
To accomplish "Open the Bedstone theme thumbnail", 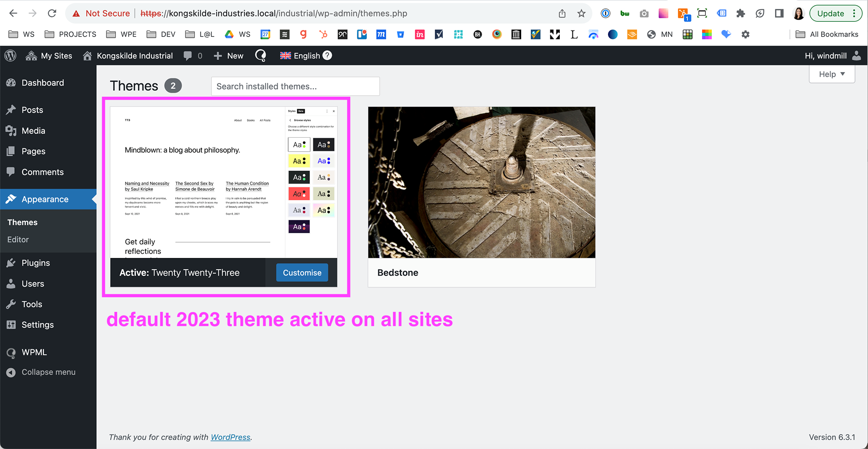I will tap(482, 182).
